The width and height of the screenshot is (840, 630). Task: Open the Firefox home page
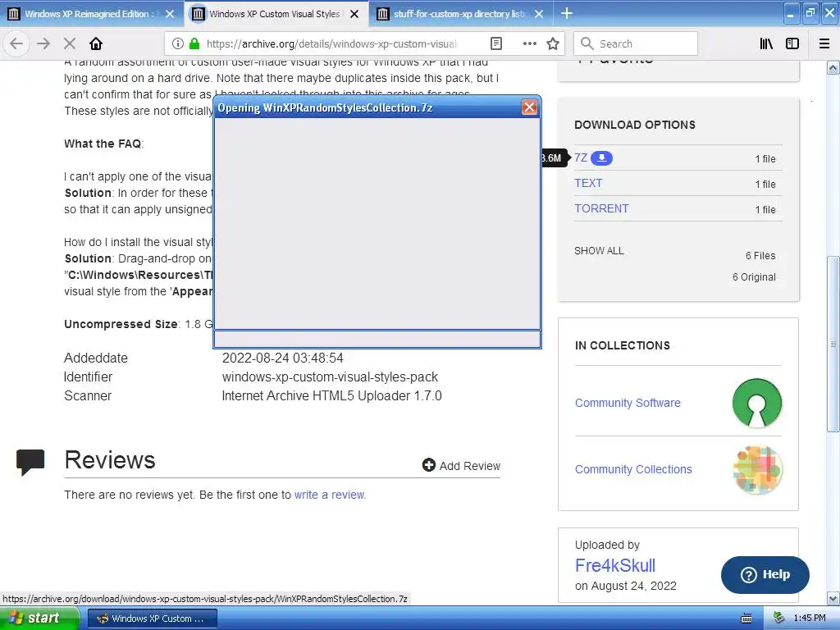click(96, 43)
